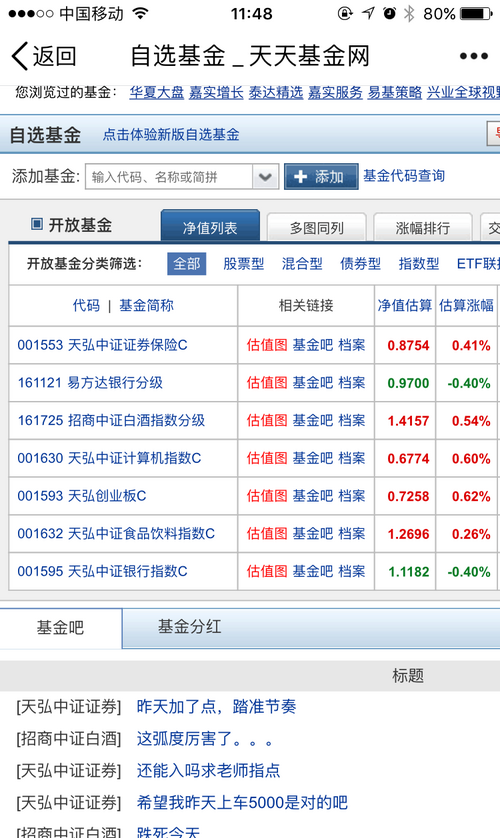The width and height of the screenshot is (500, 838).
Task: Open 点击体验新版自选基金 link
Action: pyautogui.click(x=171, y=135)
